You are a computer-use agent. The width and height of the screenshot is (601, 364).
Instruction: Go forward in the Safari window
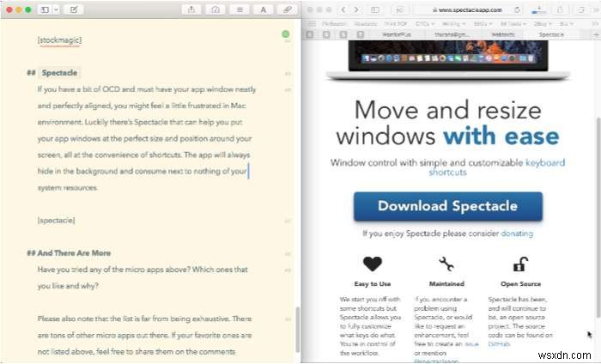click(x=356, y=9)
